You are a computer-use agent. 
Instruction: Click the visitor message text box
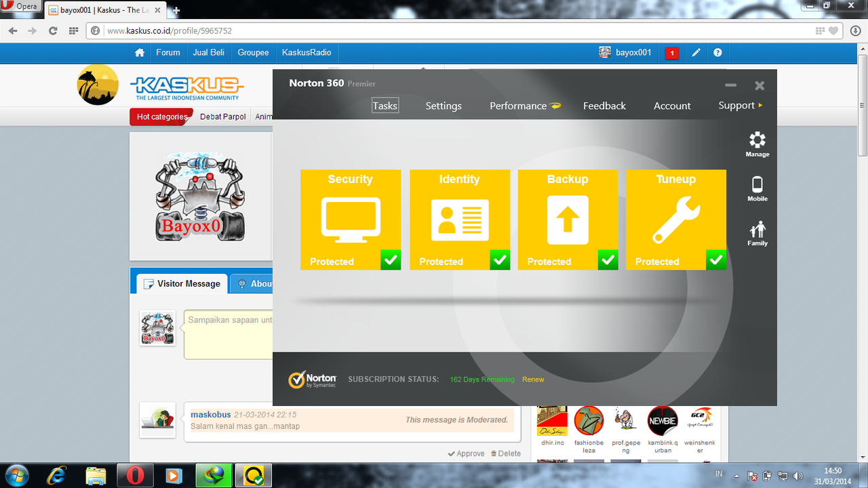point(229,335)
